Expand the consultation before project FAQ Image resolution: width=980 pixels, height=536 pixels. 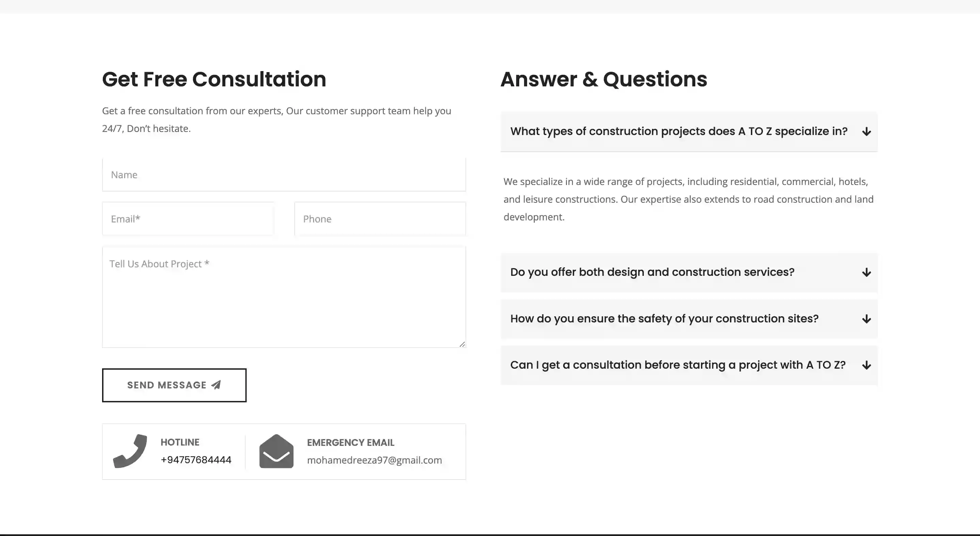[x=689, y=364]
